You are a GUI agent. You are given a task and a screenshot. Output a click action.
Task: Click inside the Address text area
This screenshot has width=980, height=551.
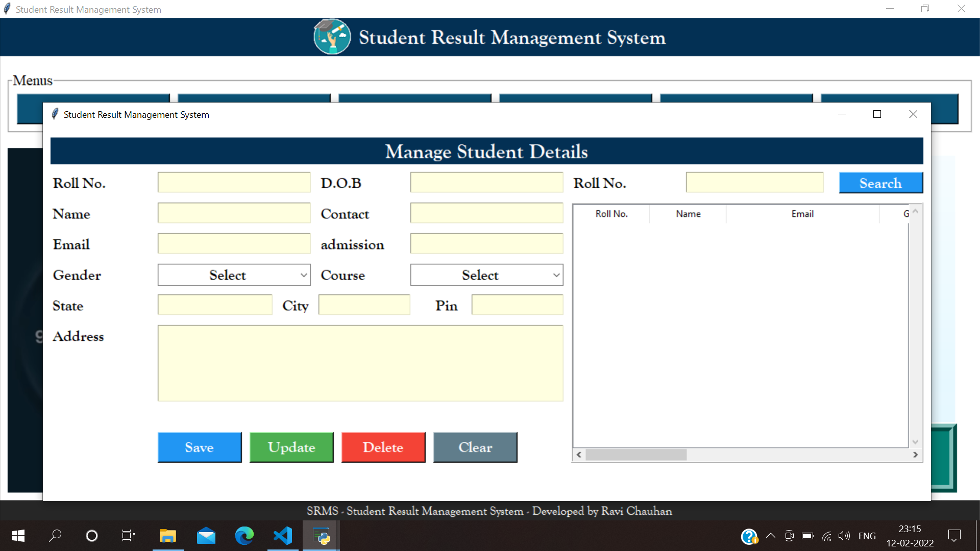359,363
